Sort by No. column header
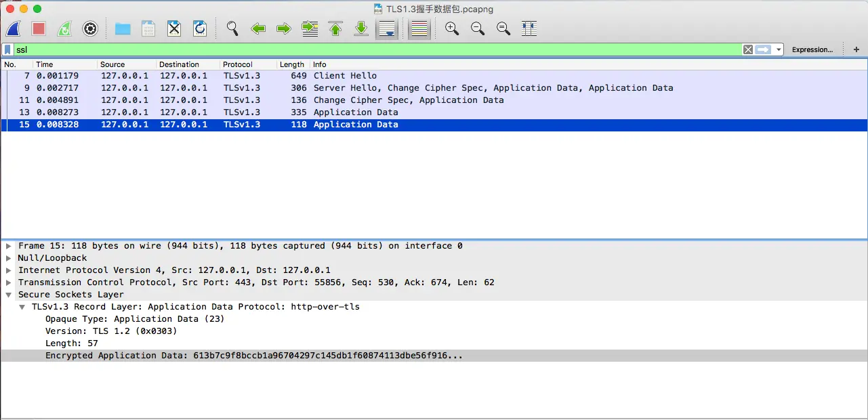868x420 pixels. (17, 64)
